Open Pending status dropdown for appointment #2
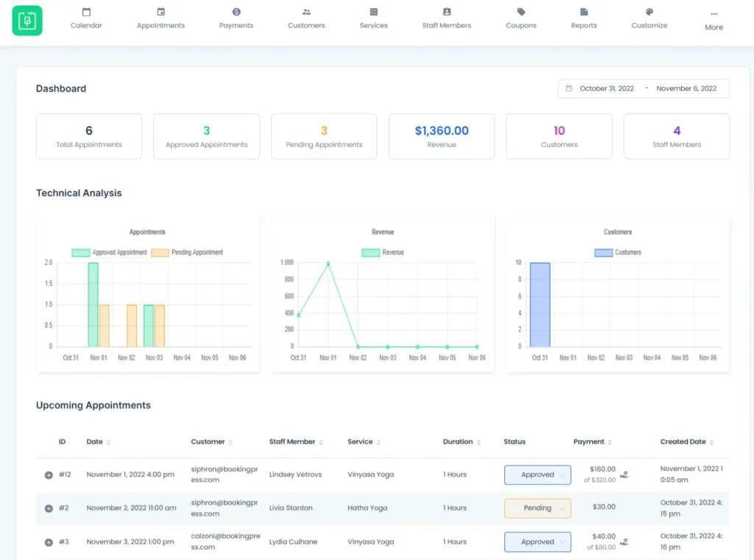This screenshot has width=754, height=560. pos(538,508)
